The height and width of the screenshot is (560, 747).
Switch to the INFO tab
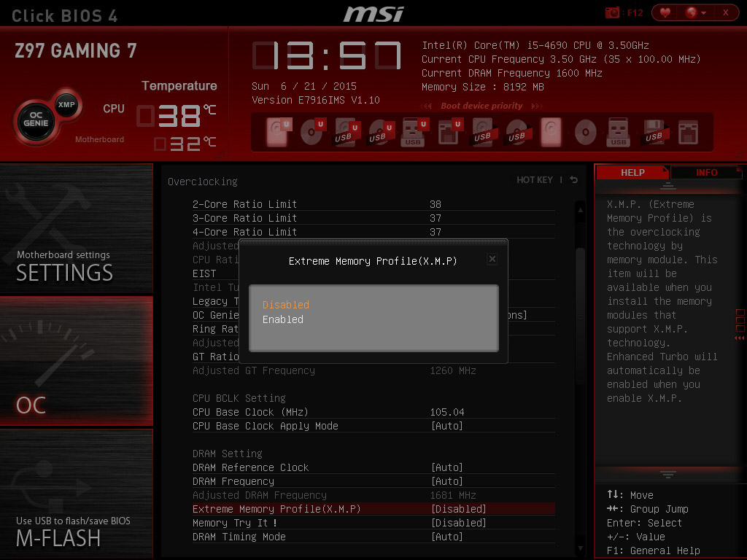pos(706,172)
